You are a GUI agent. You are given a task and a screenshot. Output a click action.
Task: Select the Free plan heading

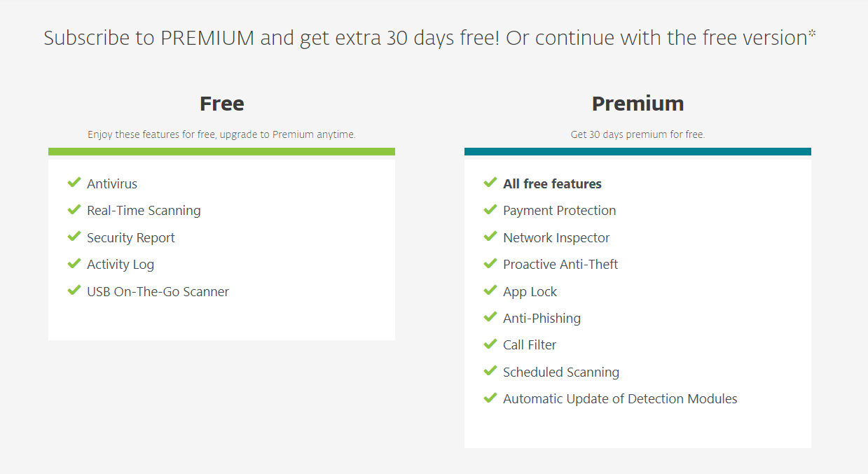pos(222,104)
